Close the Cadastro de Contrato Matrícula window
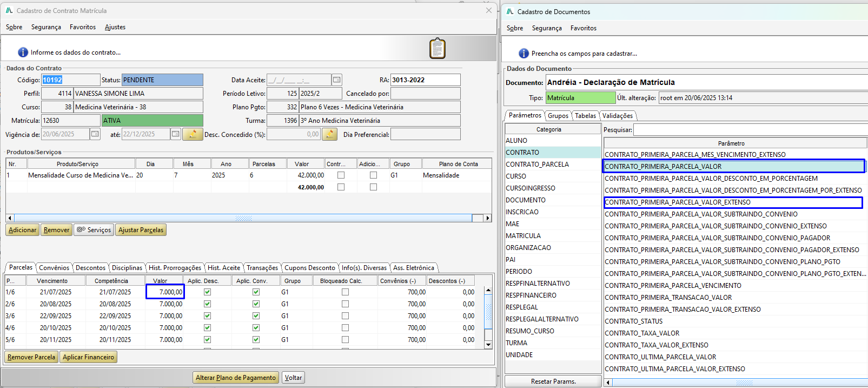This screenshot has width=868, height=388. point(489,10)
